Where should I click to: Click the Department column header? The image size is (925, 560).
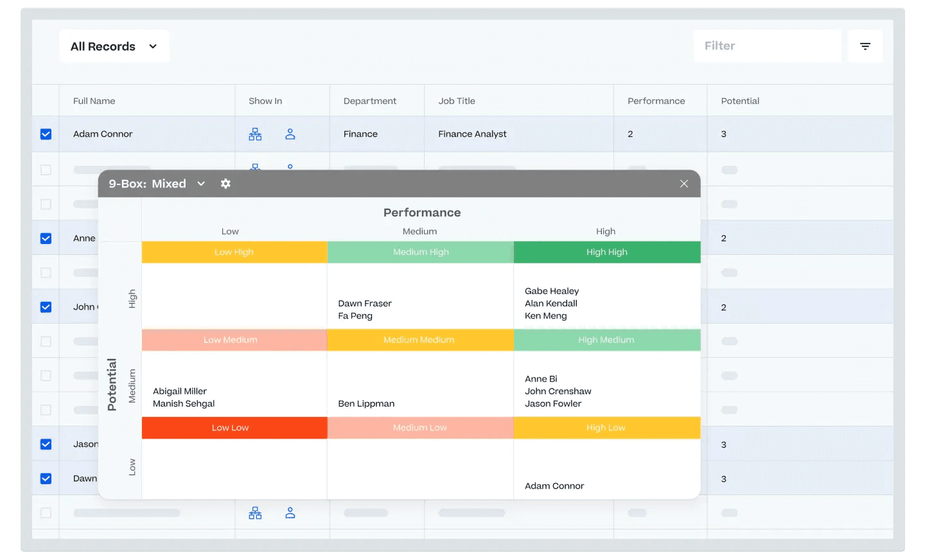(369, 101)
